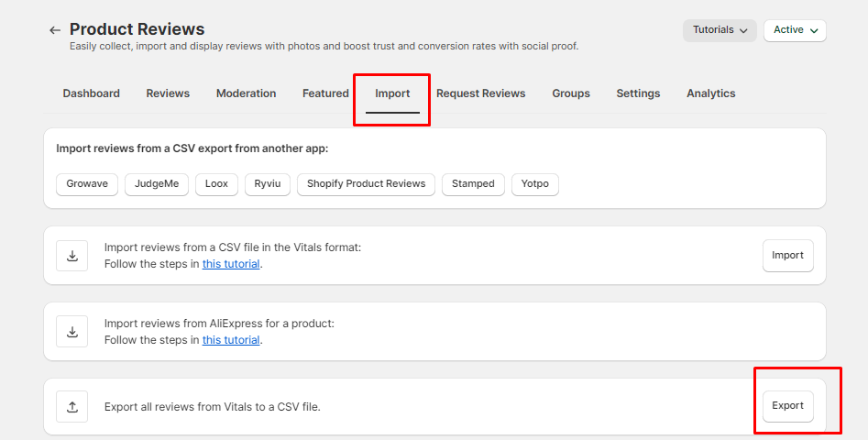This screenshot has width=868, height=440.
Task: Select the Featured tab
Action: [x=325, y=93]
